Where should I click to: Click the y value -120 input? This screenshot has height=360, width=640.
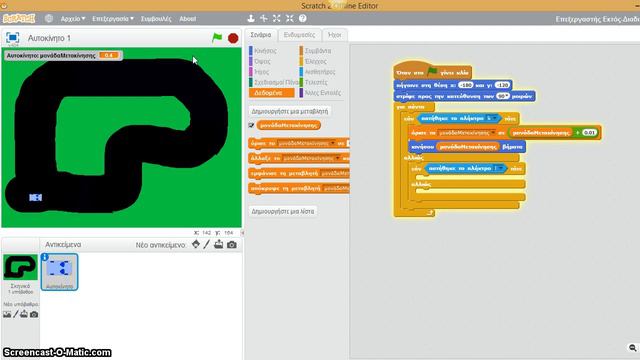tap(502, 85)
